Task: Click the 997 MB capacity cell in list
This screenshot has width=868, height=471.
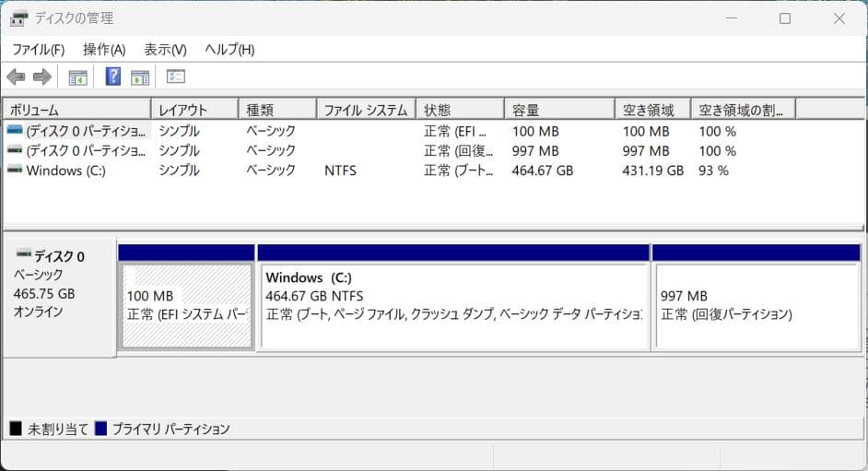Action: pos(535,151)
